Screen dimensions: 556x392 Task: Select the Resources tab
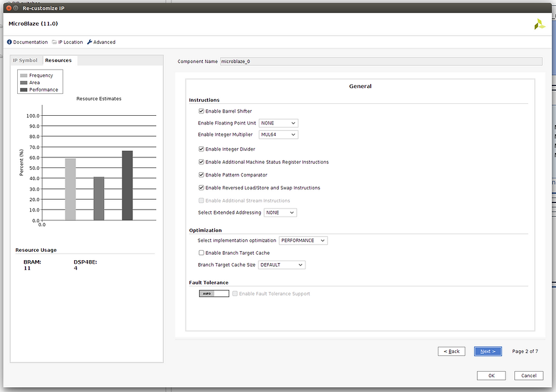click(x=59, y=61)
